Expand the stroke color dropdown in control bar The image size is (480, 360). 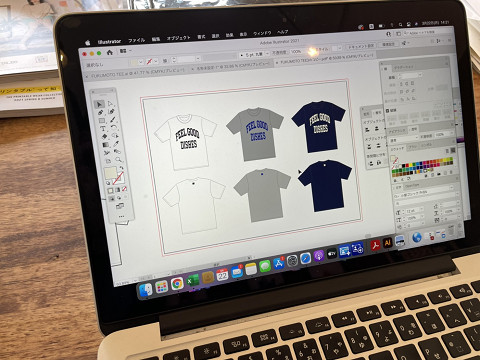point(156,61)
